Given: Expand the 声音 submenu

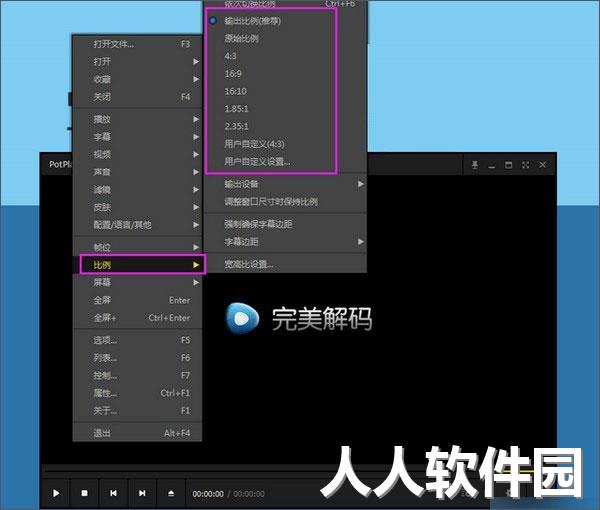Looking at the screenshot, I should coord(137,172).
